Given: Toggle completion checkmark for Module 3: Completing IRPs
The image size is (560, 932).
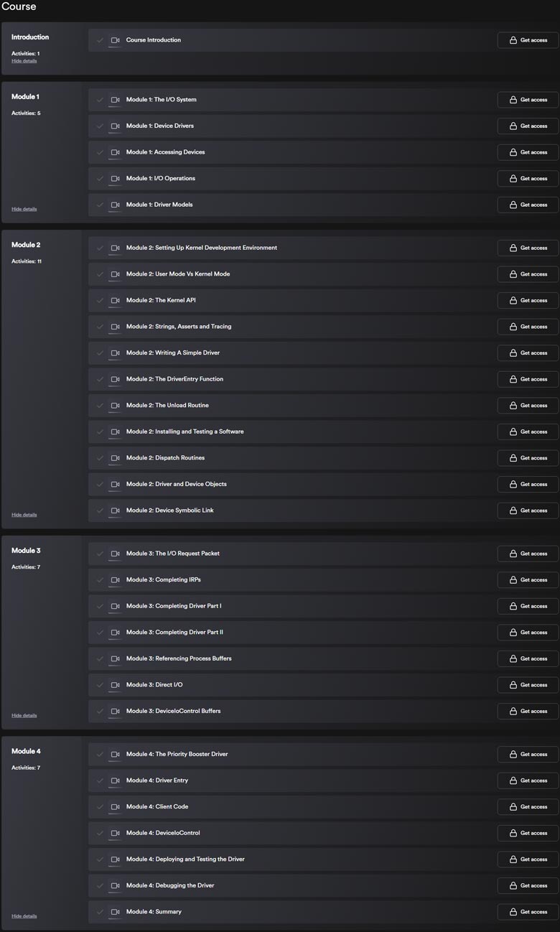Looking at the screenshot, I should (x=100, y=580).
